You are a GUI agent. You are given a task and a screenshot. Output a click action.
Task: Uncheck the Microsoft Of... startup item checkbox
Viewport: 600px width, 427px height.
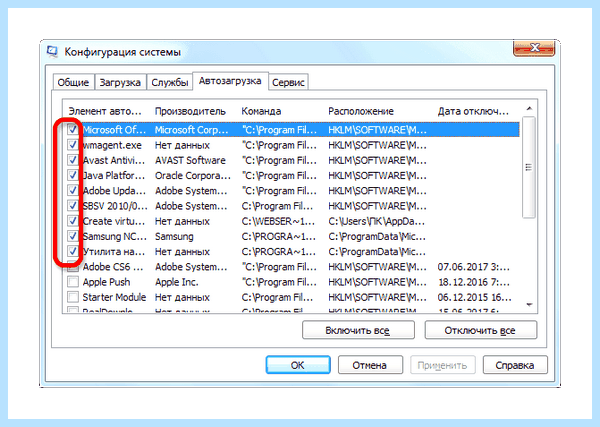click(x=73, y=129)
